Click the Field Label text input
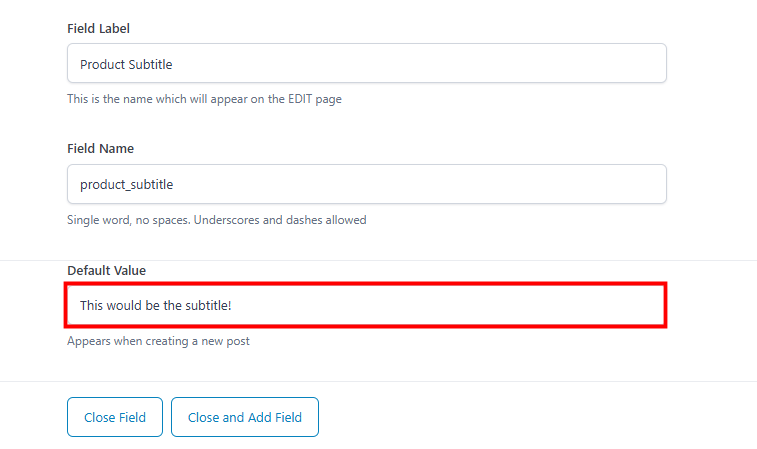This screenshot has width=757, height=449. (366, 64)
